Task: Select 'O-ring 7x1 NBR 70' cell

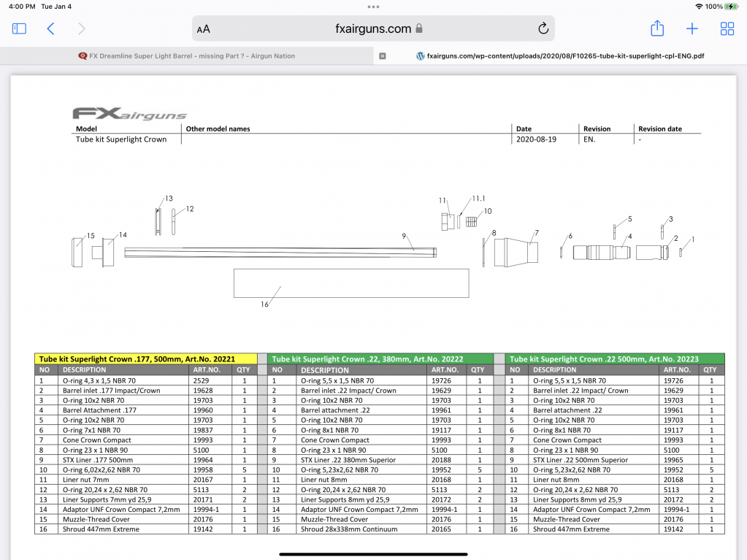Action: pos(123,430)
